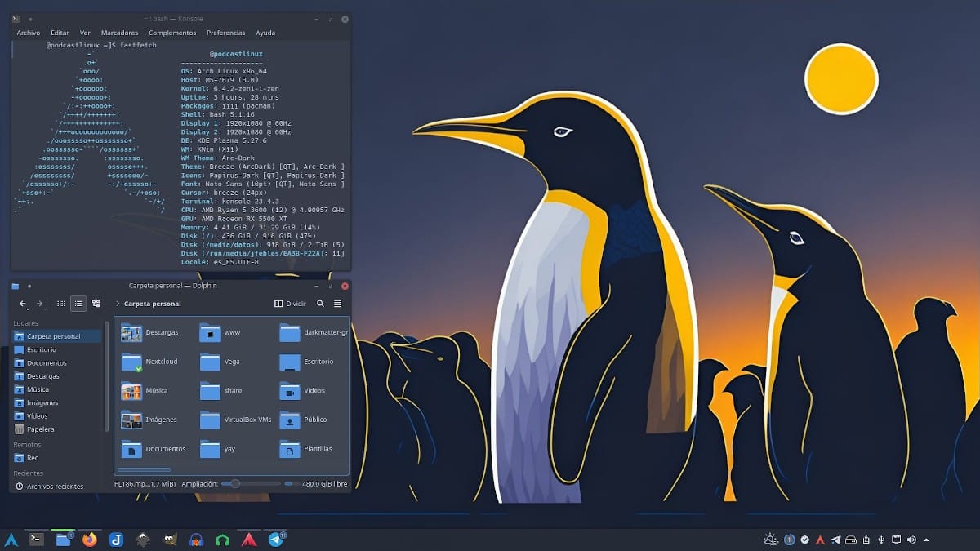Open the disk devices tray icon
The width and height of the screenshot is (980, 551).
850,540
